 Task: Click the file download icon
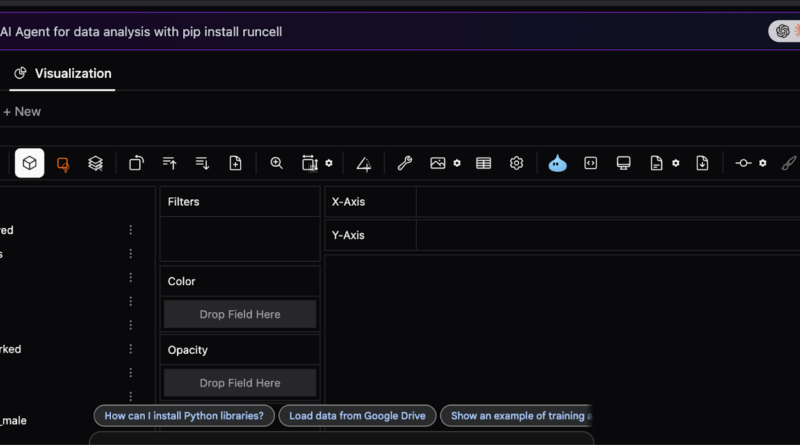coord(702,163)
